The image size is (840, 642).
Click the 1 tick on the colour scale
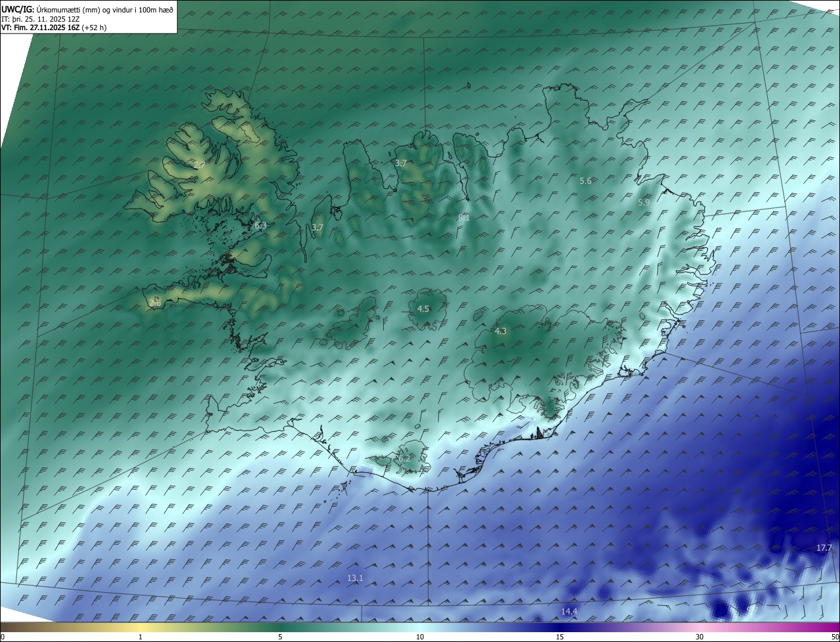coord(140,637)
